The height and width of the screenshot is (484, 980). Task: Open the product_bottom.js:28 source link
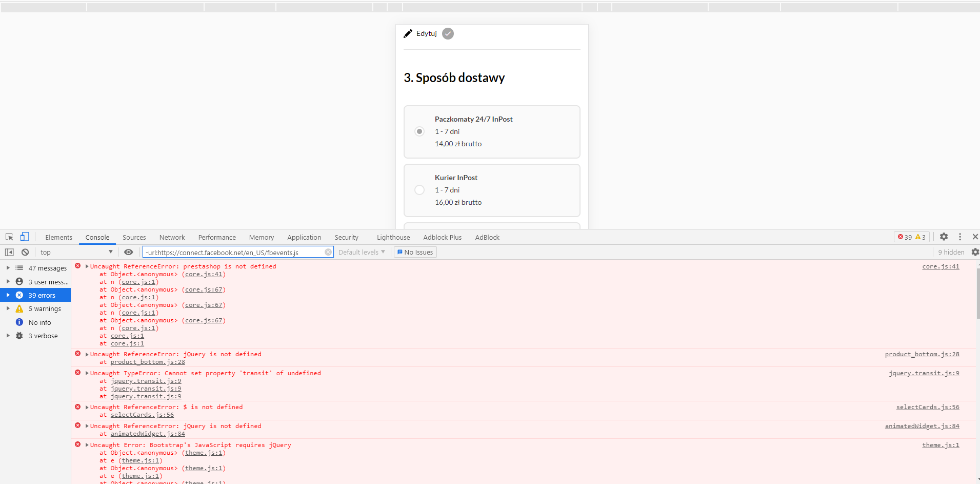coord(922,354)
